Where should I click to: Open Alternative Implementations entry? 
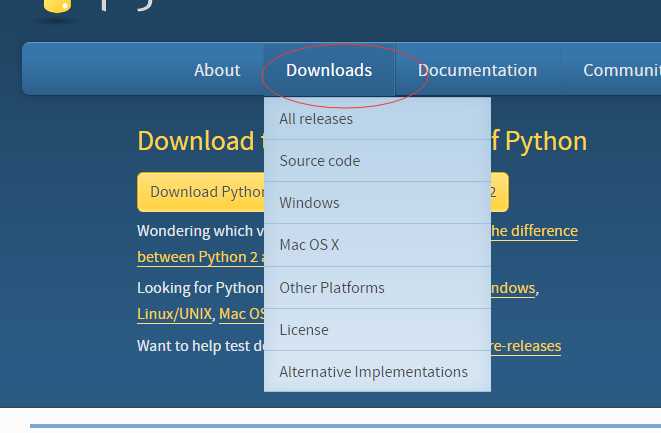point(377,371)
